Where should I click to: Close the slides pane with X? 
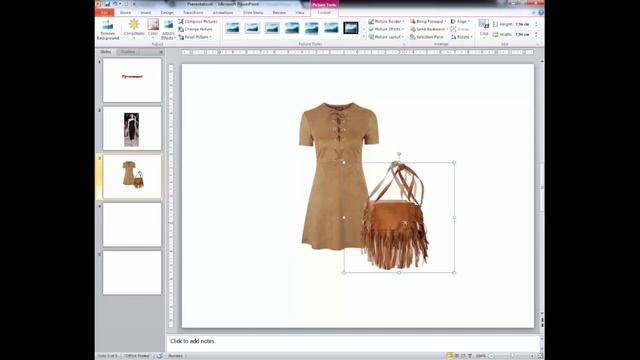161,52
